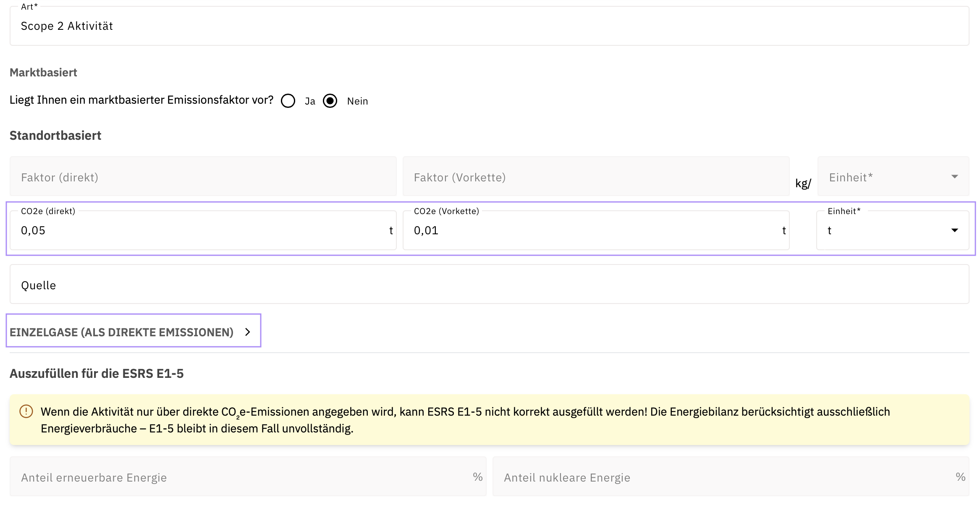
Task: Expand Einzelgase (als direkte Emissionen) section
Action: 122,332
